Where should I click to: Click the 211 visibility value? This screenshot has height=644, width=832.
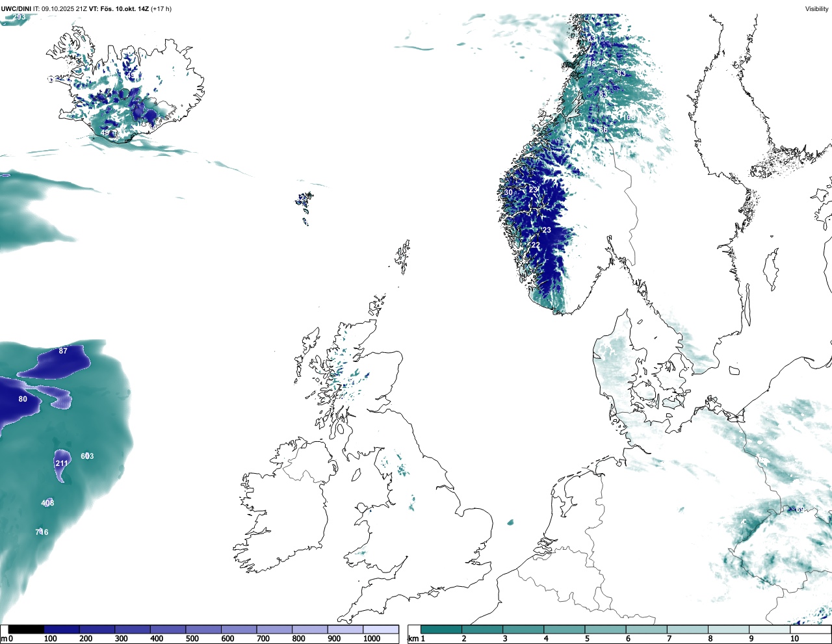(x=62, y=463)
